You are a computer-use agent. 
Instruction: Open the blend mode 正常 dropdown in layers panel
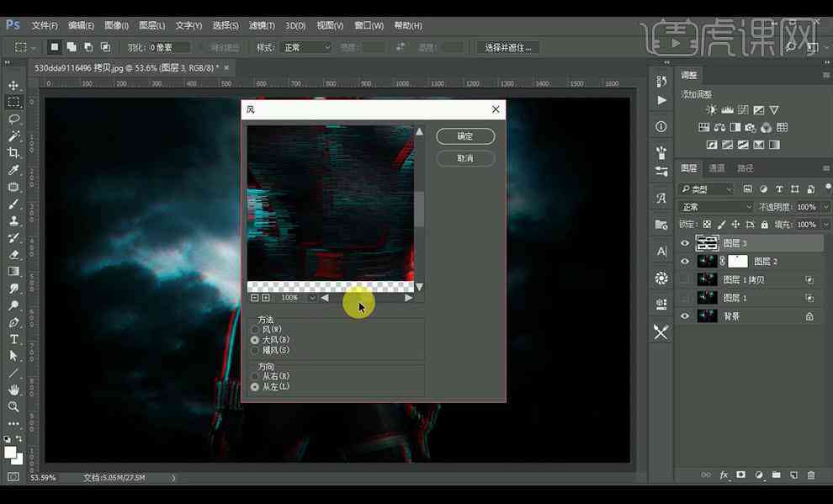coord(715,207)
